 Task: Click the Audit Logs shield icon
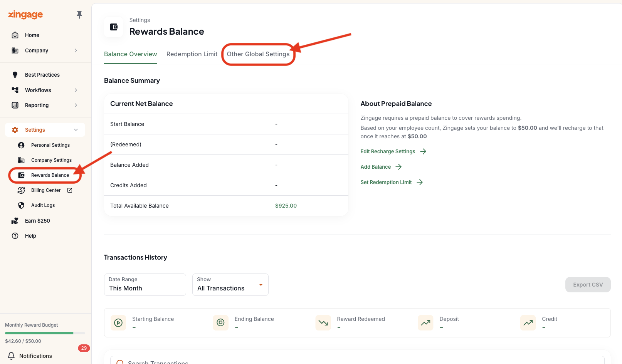tap(21, 205)
